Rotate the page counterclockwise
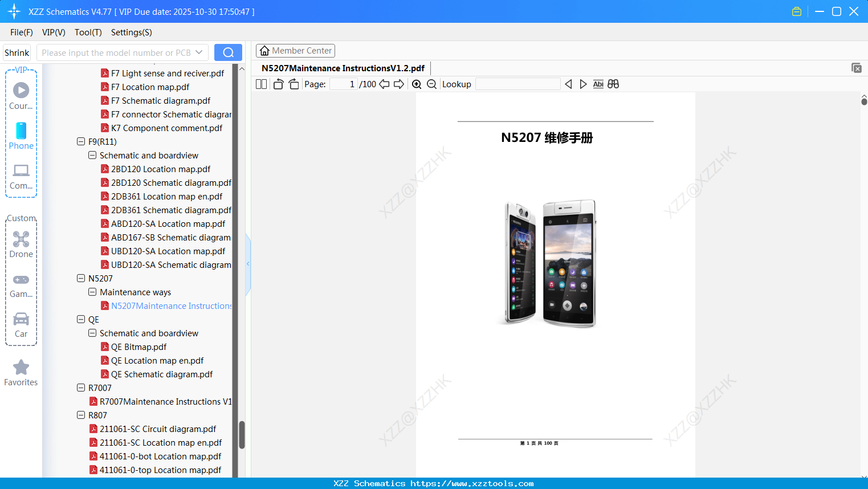Viewport: 868px width, 489px height. pyautogui.click(x=278, y=84)
